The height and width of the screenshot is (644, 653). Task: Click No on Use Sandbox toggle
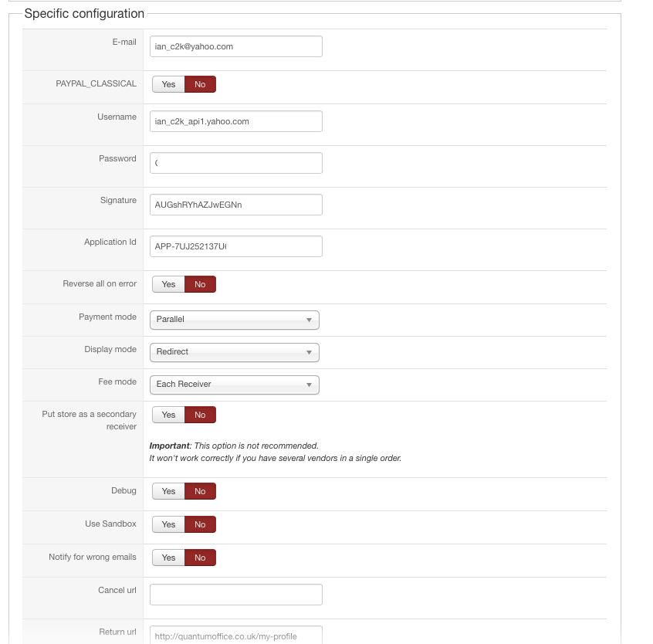pyautogui.click(x=200, y=524)
